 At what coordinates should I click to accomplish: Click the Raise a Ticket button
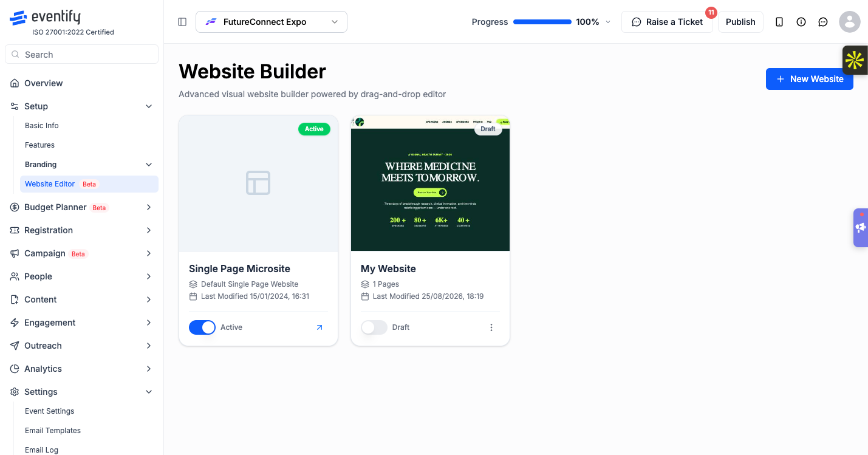(x=667, y=22)
